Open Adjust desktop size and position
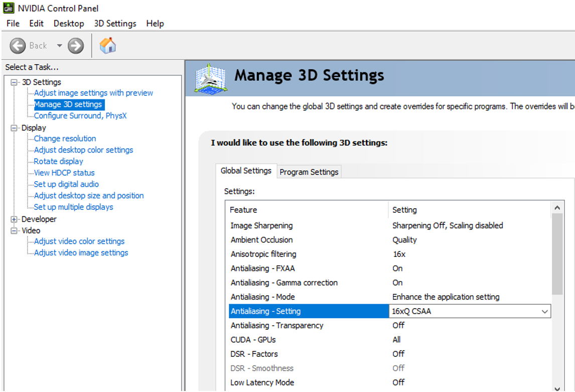575x392 pixels. point(89,195)
